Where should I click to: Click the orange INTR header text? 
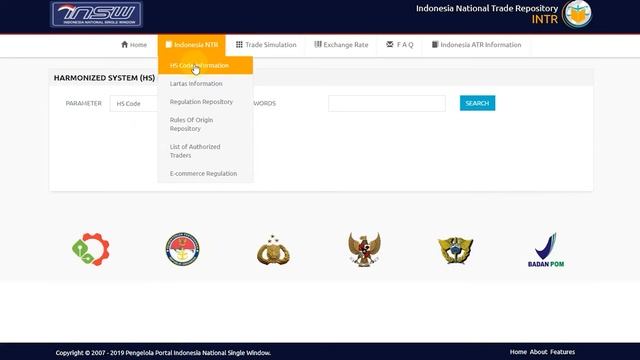click(x=544, y=19)
